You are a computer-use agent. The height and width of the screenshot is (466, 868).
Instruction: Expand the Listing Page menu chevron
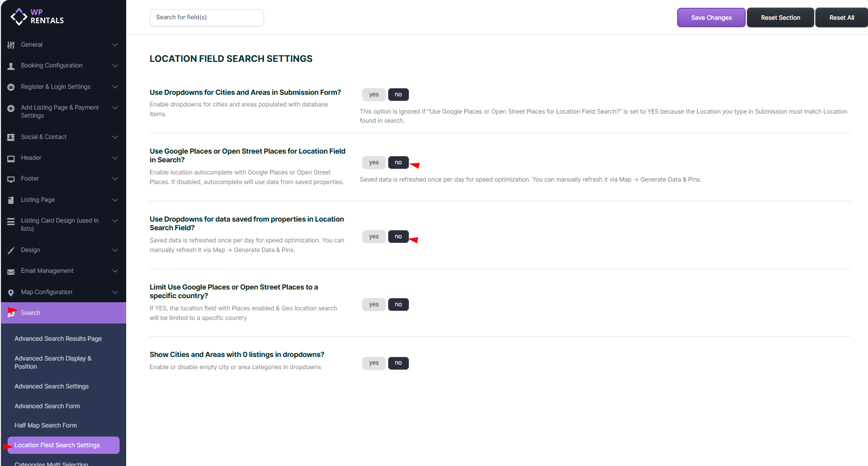pyautogui.click(x=115, y=200)
